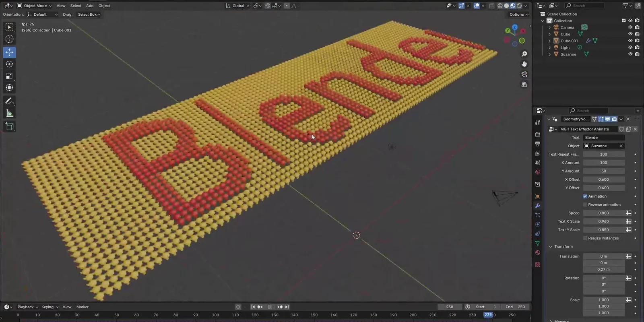The height and width of the screenshot is (322, 644).
Task: Open the Playback dropdown in timeline
Action: pos(28,307)
